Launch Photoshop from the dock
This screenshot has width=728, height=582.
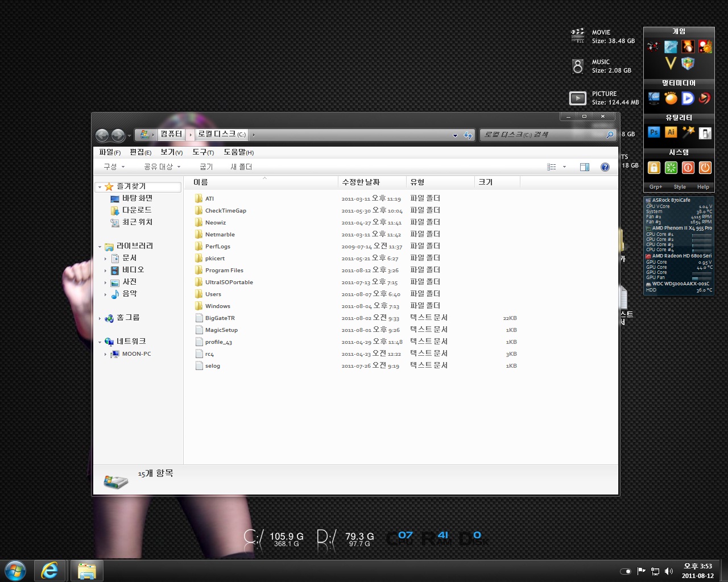[x=654, y=132]
